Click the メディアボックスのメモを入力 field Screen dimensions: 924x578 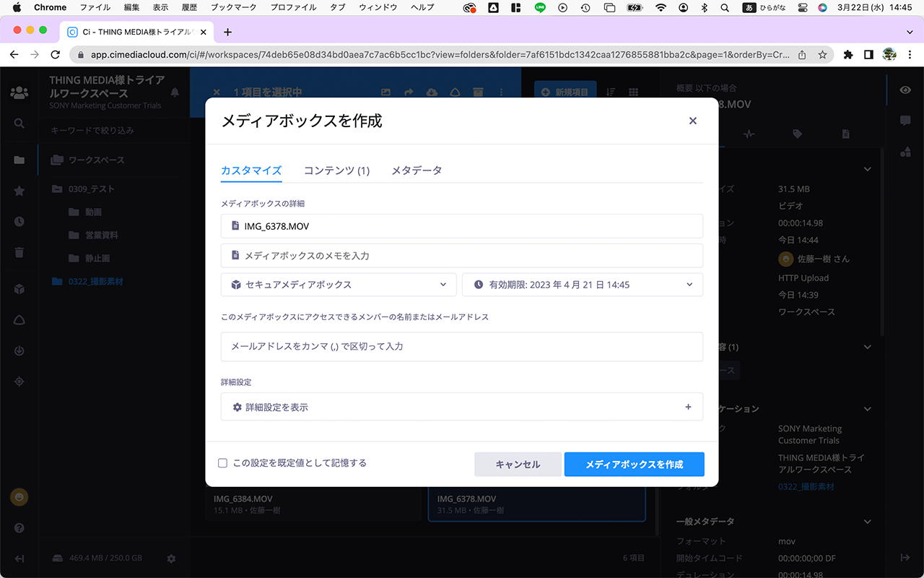coord(462,256)
